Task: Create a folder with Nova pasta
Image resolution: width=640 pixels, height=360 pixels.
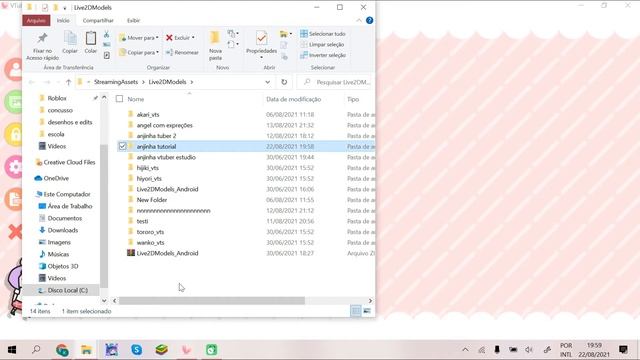Action: coord(215,46)
